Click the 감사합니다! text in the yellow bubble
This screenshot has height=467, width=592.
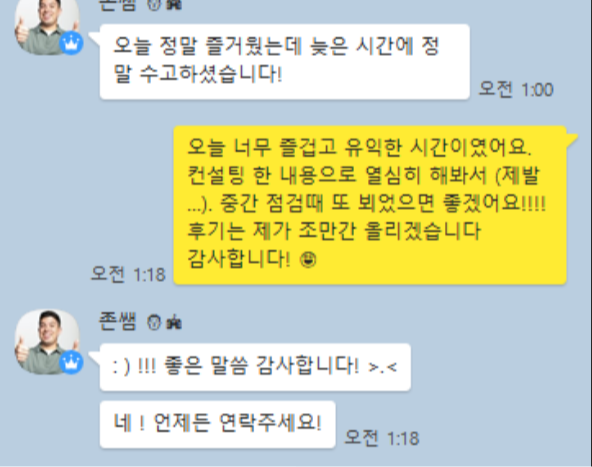coord(239,259)
